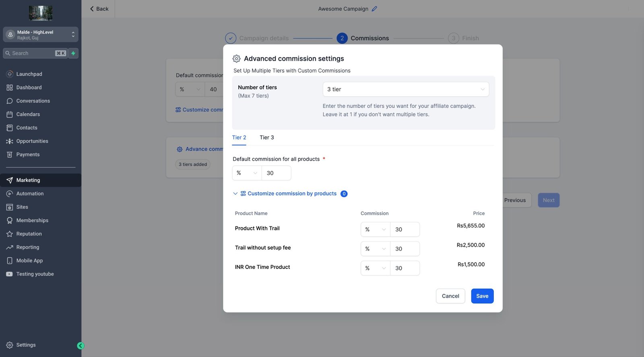Go to Conversations in the sidebar
This screenshot has width=644, height=357.
pyautogui.click(x=33, y=101)
